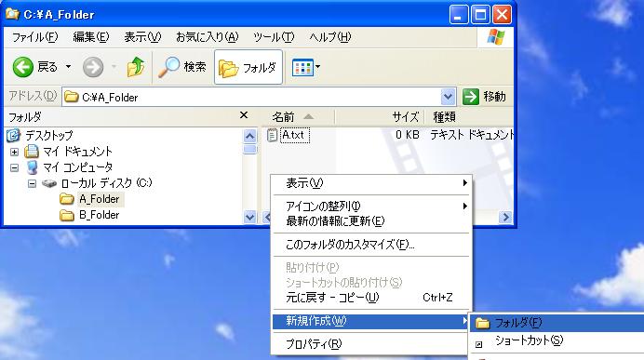This screenshot has height=360, width=644.
Task: Close the Folders pane with X
Action: pos(244,115)
